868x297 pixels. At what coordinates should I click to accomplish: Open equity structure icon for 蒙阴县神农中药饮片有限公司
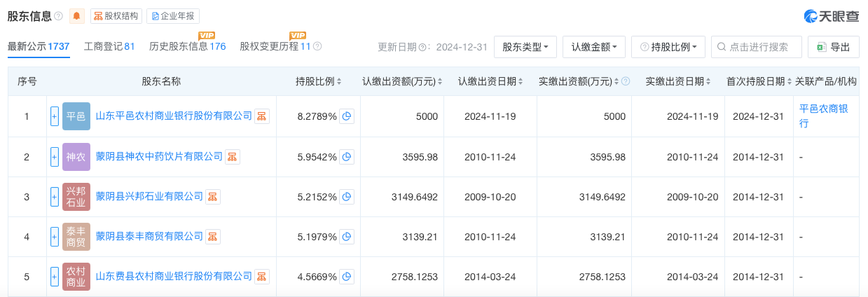232,156
